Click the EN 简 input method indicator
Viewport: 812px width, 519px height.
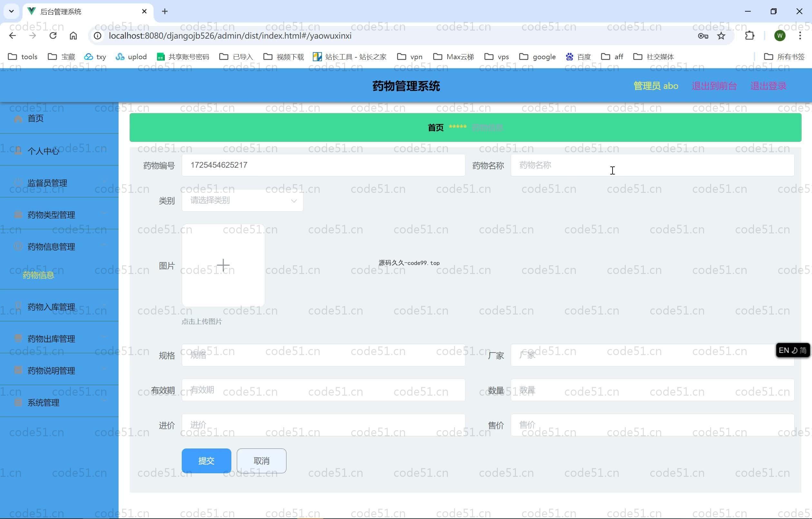792,351
